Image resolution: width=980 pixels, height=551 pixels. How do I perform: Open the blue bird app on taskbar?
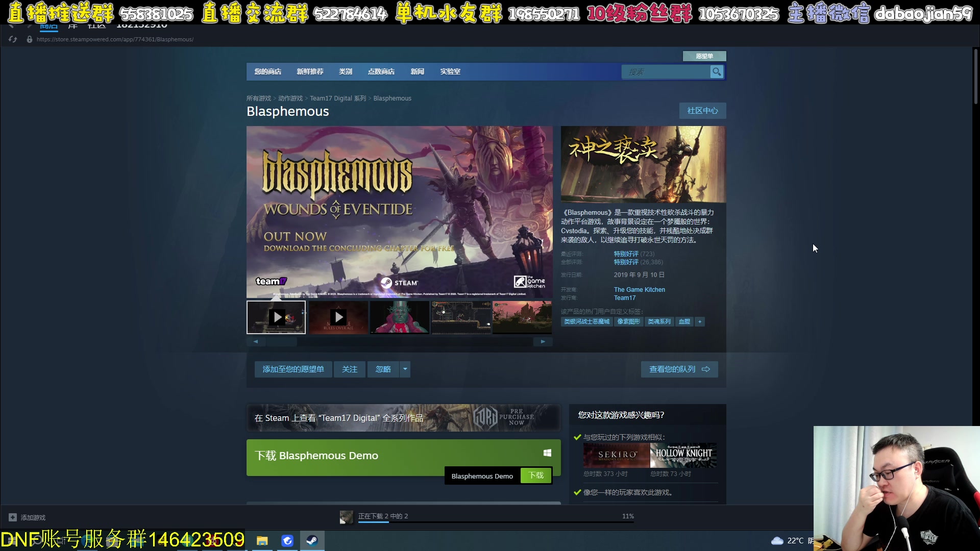pos(287,541)
